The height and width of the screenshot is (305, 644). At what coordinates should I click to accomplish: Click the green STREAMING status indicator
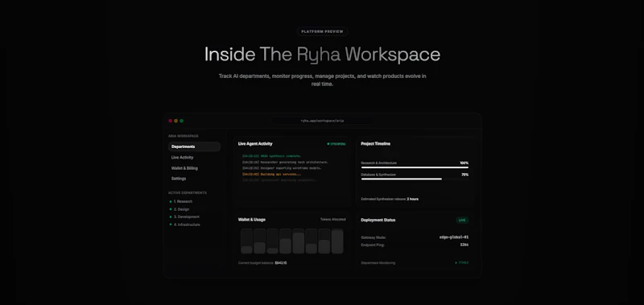click(336, 144)
